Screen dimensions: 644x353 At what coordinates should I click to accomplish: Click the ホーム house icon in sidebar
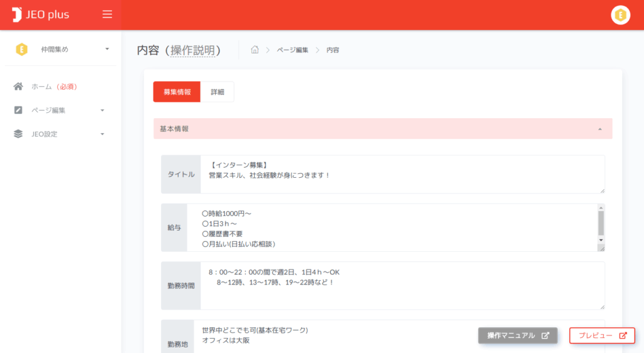pos(18,87)
